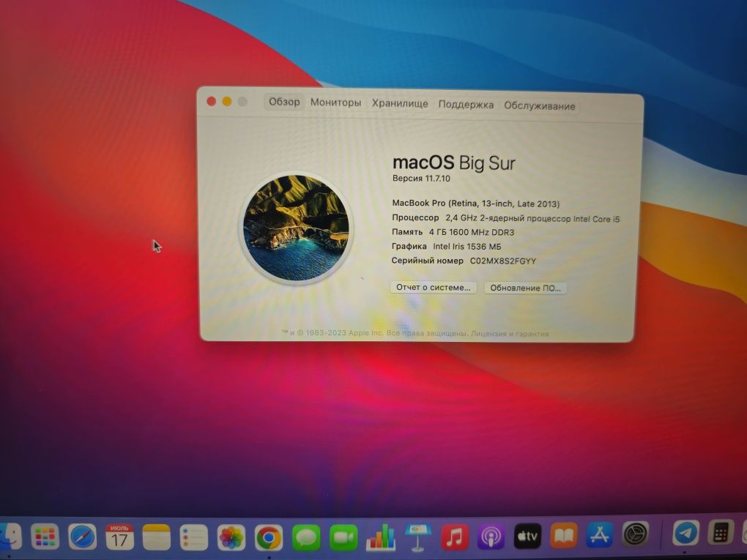This screenshot has width=747, height=560.
Task: Open the Calendar app showing 17
Action: (119, 537)
